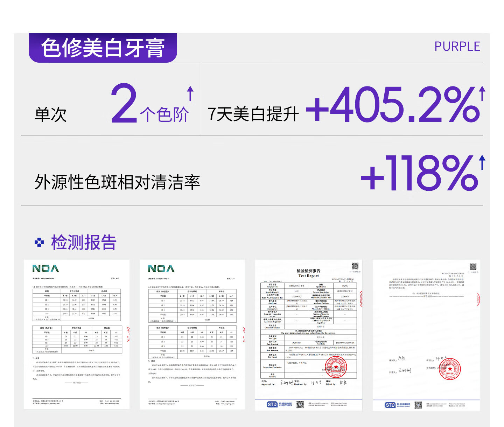Viewport: 504px width, 427px height.
Task: Click the red stamp on the Test Report page
Action: coord(336,367)
